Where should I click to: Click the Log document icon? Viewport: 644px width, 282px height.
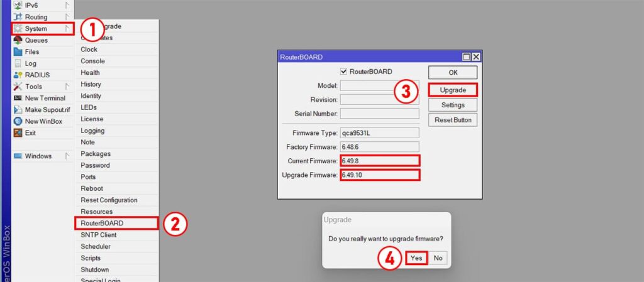(x=18, y=63)
